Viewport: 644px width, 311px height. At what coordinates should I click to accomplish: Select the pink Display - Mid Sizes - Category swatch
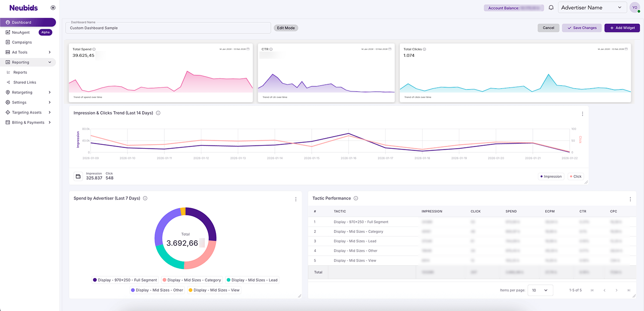pyautogui.click(x=165, y=280)
